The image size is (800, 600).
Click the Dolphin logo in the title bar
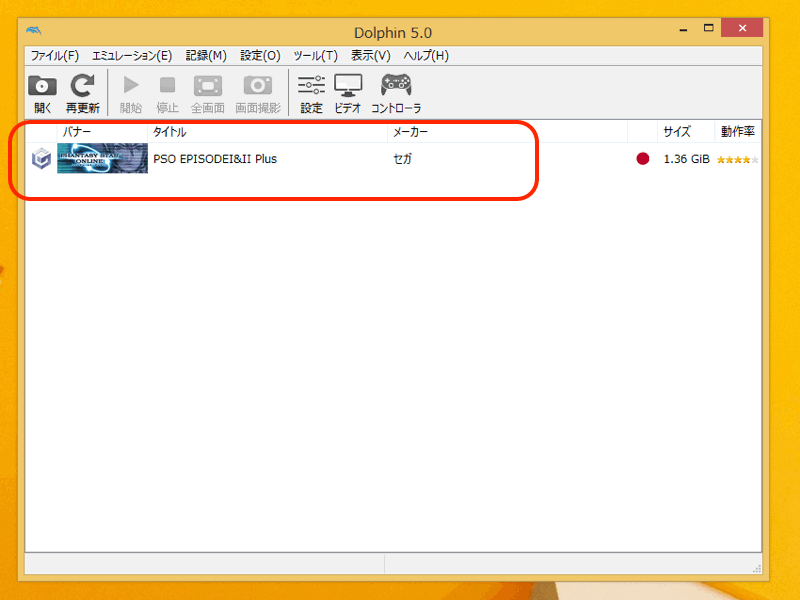(34, 31)
